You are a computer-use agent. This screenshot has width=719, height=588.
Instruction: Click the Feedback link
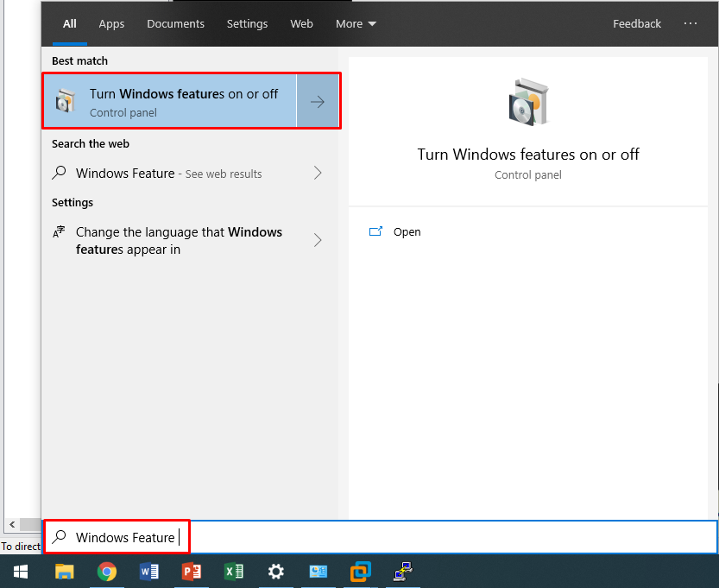pyautogui.click(x=637, y=24)
